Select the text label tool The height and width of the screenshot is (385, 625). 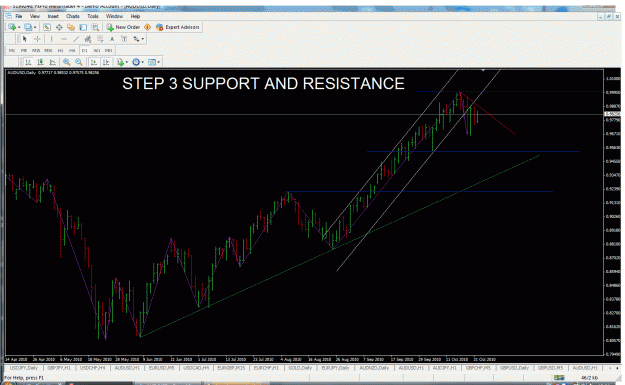tap(124, 39)
